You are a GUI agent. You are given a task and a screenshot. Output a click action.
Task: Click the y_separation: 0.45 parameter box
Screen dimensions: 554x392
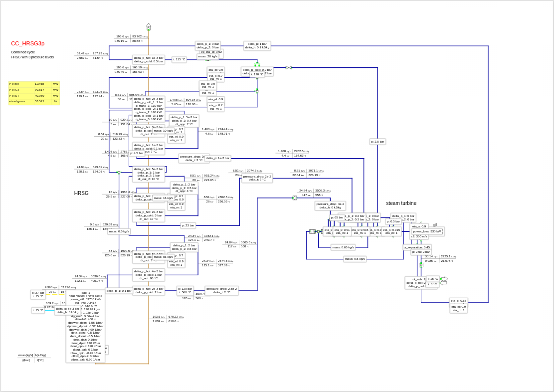coord(417,247)
